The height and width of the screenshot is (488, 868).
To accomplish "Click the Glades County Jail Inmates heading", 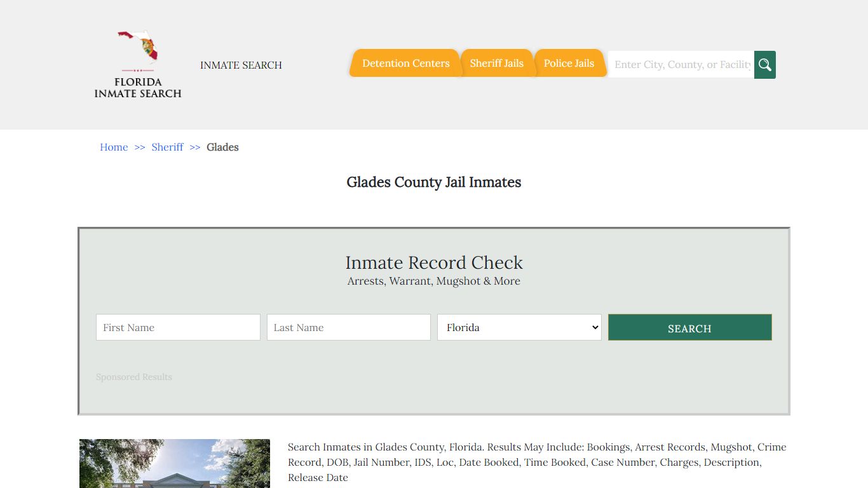I will point(434,182).
